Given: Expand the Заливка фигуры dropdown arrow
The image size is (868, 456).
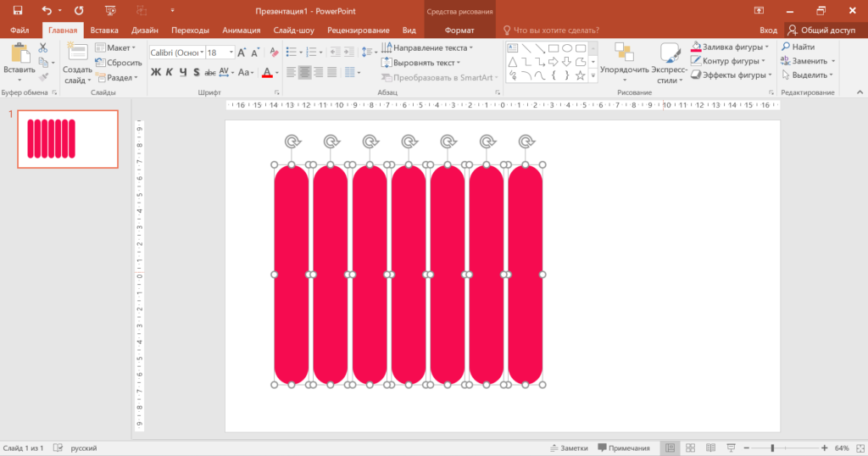Looking at the screenshot, I should 766,47.
